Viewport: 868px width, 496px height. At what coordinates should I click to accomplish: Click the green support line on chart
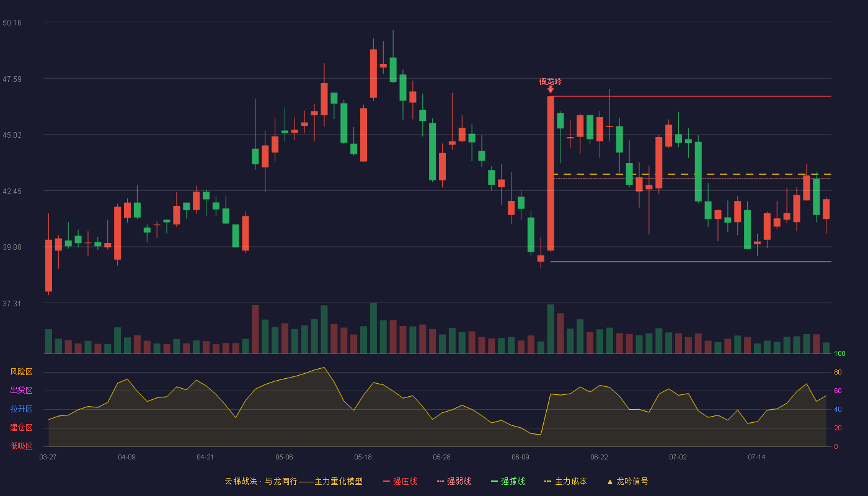(x=691, y=262)
